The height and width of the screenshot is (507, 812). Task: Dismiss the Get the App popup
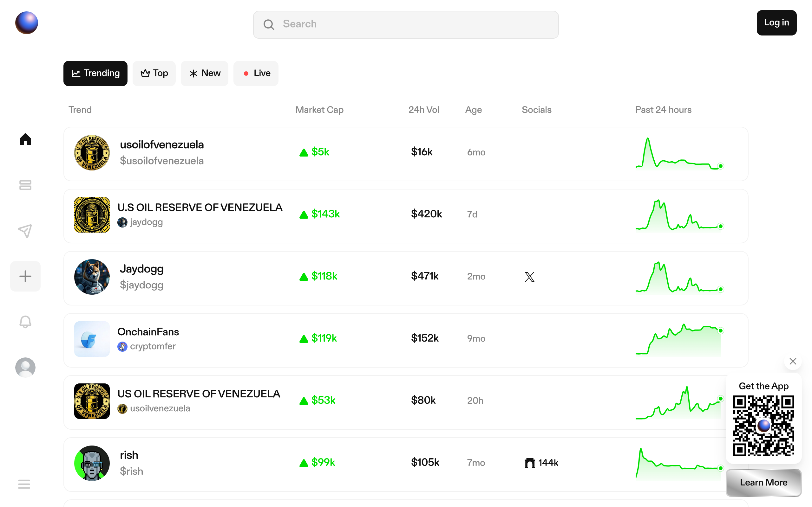pos(793,361)
